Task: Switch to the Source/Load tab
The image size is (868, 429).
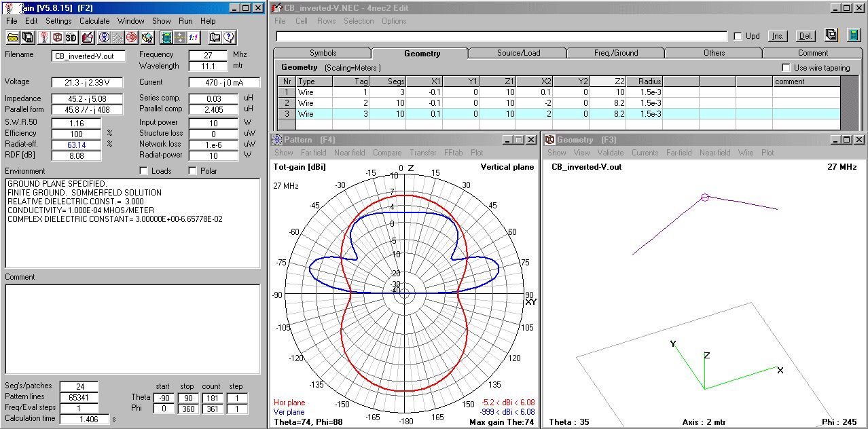Action: 518,53
